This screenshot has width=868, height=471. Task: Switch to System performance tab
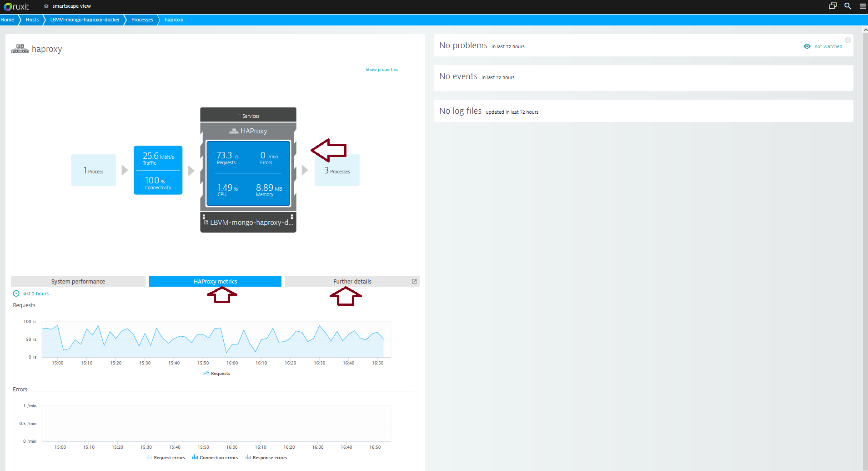(x=78, y=282)
